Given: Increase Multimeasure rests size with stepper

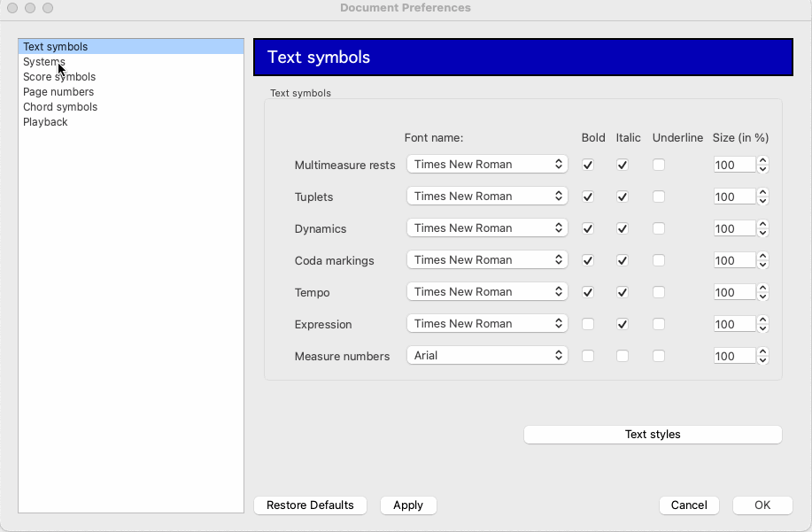Looking at the screenshot, I should 762,161.
